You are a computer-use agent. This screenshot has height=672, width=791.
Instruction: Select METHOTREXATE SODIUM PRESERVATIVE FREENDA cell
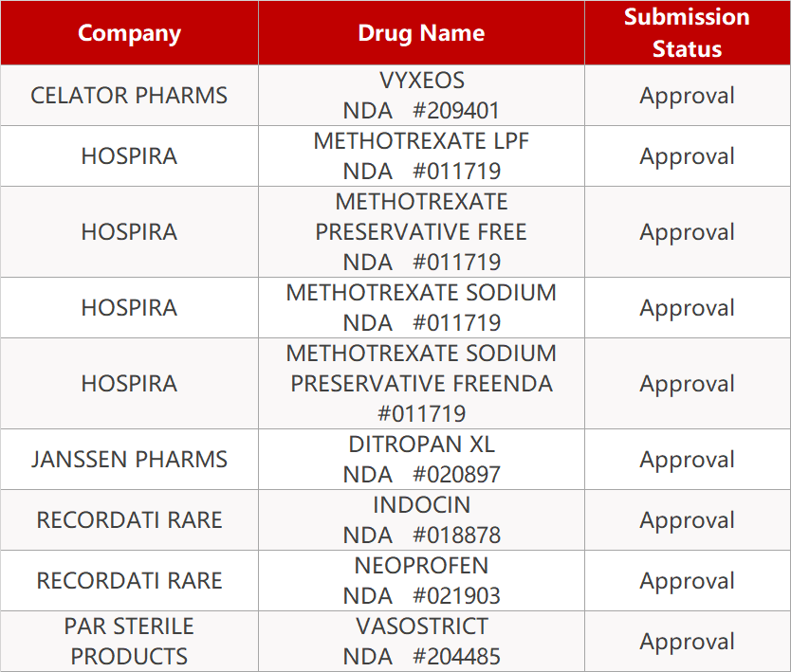pyautogui.click(x=421, y=384)
